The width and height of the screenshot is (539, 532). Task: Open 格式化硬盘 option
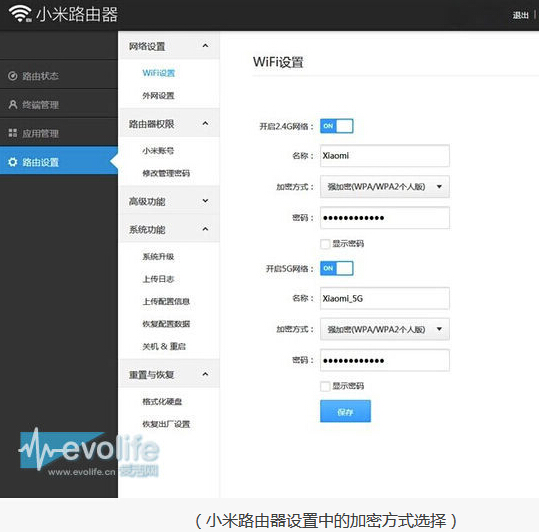[162, 401]
